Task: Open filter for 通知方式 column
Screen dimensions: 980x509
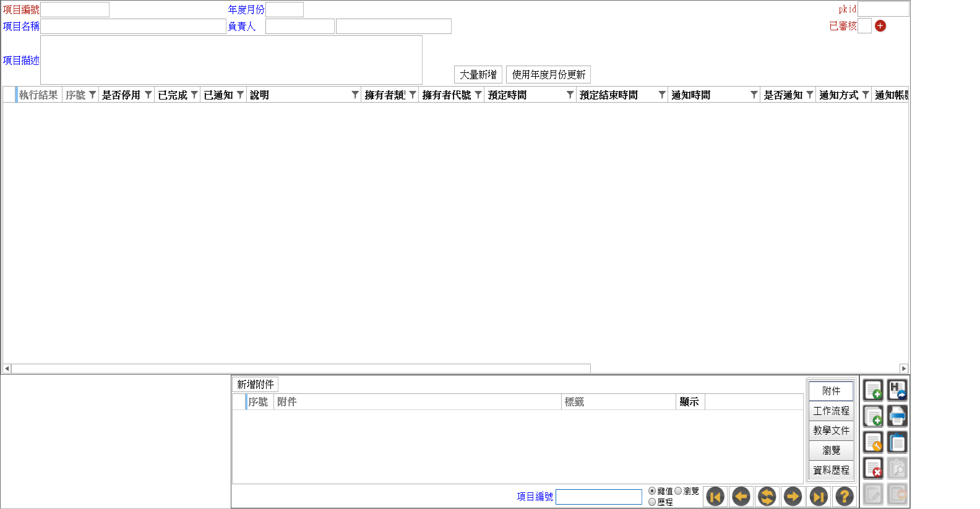Action: click(x=866, y=95)
